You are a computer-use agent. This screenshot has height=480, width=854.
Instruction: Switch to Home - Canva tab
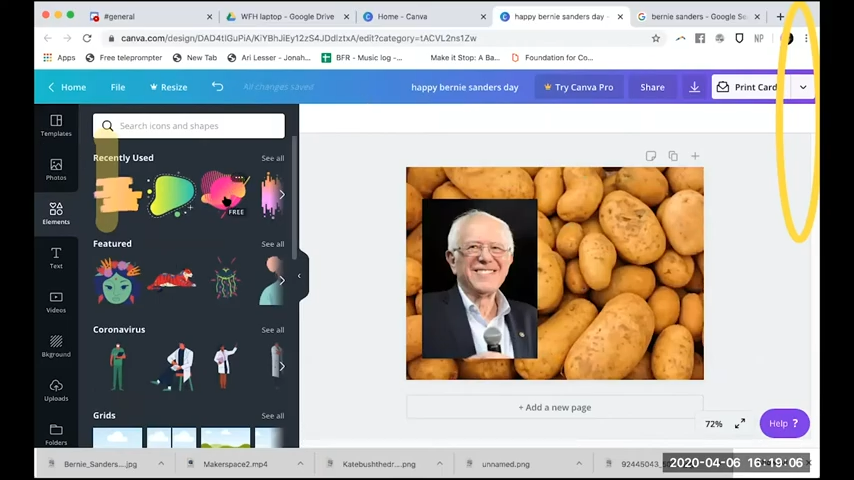tap(425, 17)
